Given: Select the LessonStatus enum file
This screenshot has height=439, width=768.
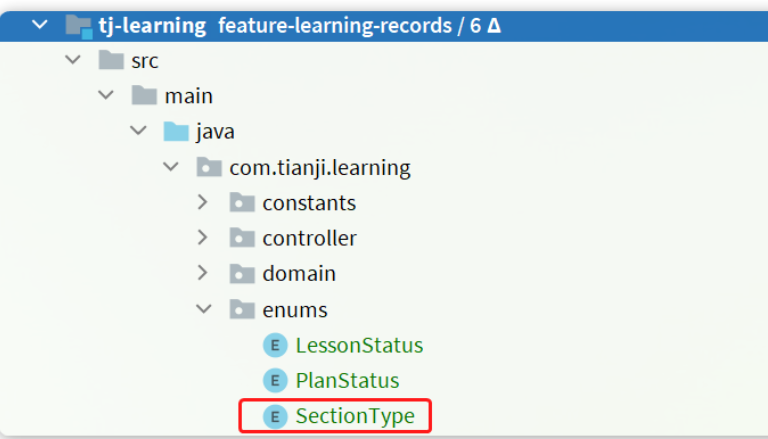Looking at the screenshot, I should [359, 345].
